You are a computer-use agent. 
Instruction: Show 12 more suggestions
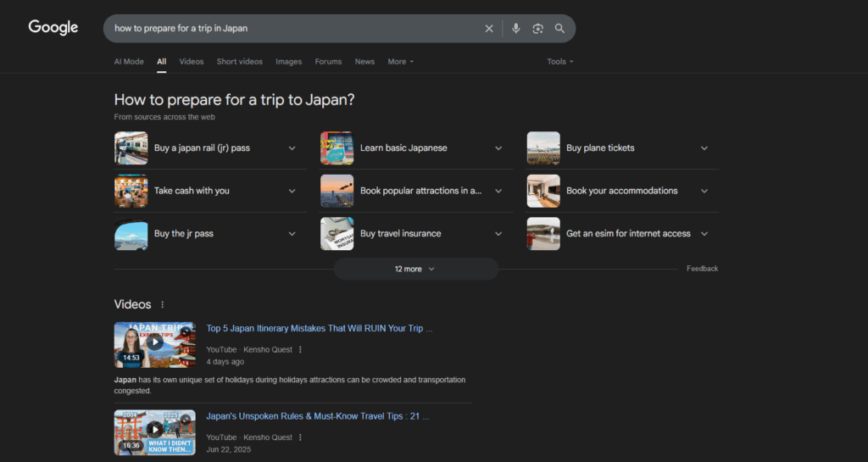(x=415, y=269)
